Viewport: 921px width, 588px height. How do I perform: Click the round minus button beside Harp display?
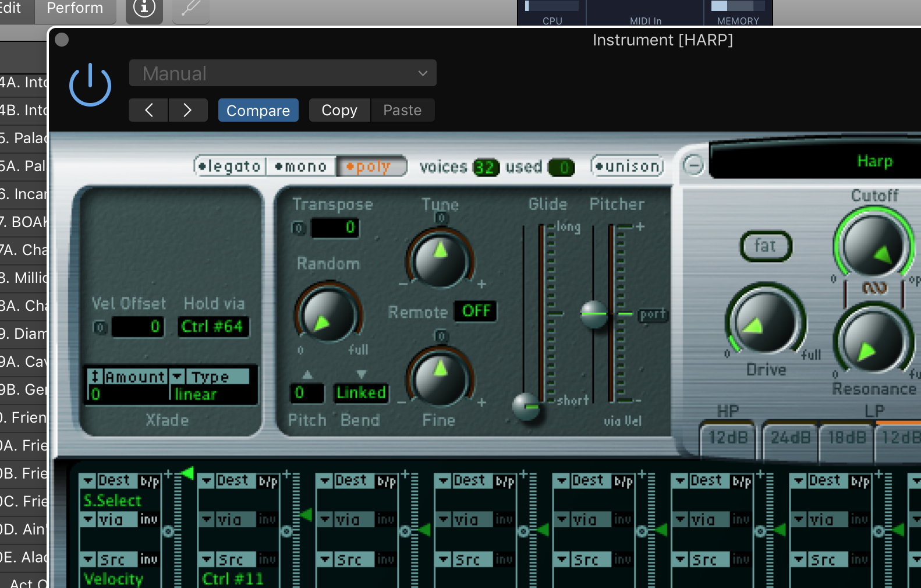693,165
